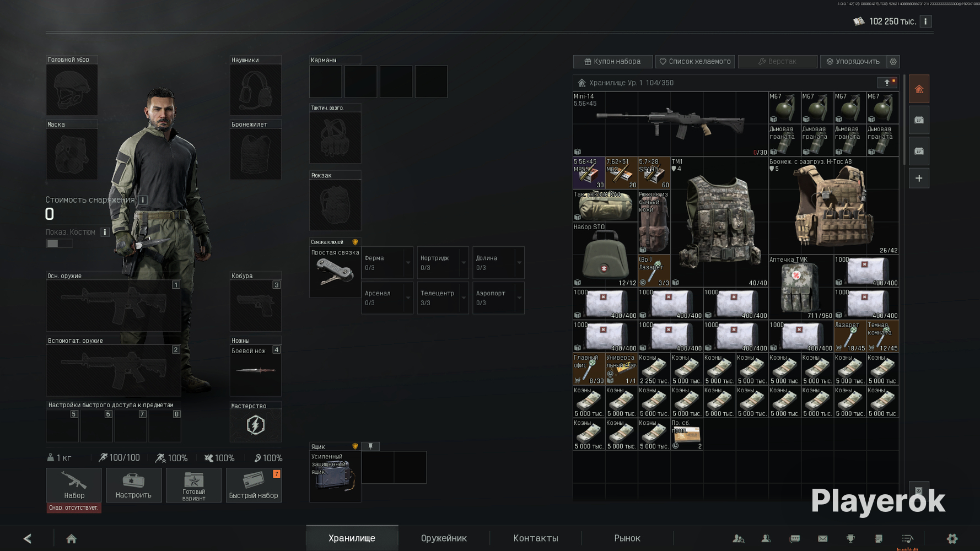Click the Верстак workbench button
The image size is (980, 551).
click(x=778, y=62)
